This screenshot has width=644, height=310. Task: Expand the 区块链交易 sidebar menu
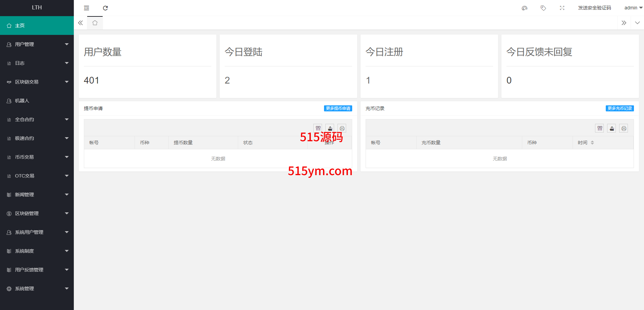tap(37, 82)
